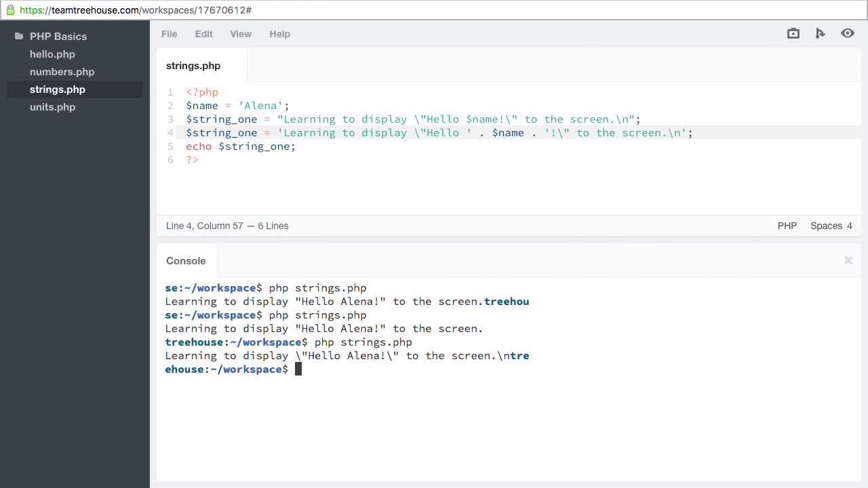868x488 pixels.
Task: Click the terminal prompt cursor in Console
Action: pos(298,369)
